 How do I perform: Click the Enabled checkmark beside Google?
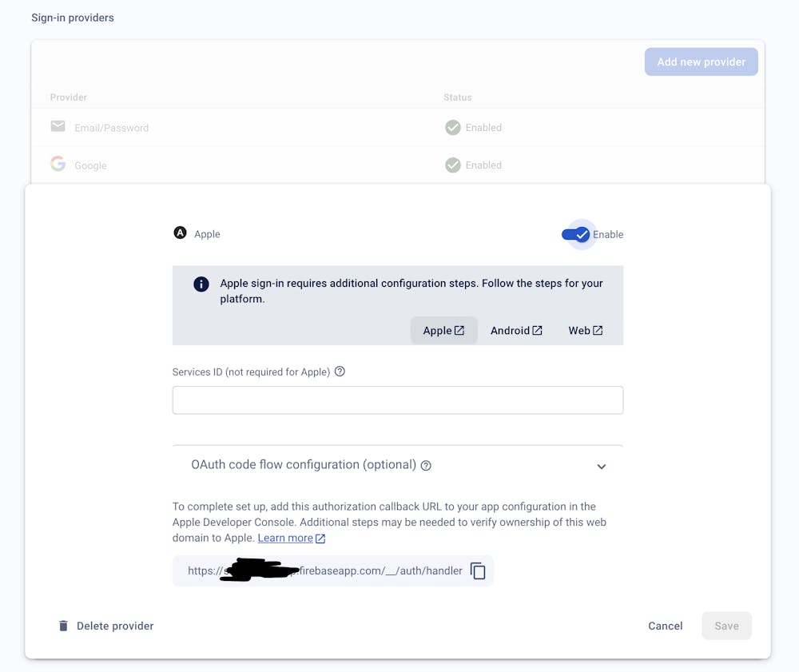click(452, 165)
